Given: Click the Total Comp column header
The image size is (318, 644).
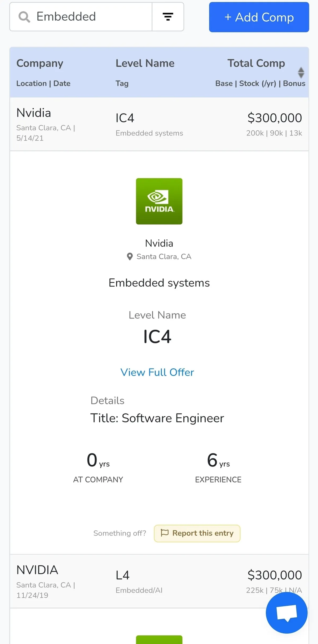Looking at the screenshot, I should pyautogui.click(x=256, y=63).
